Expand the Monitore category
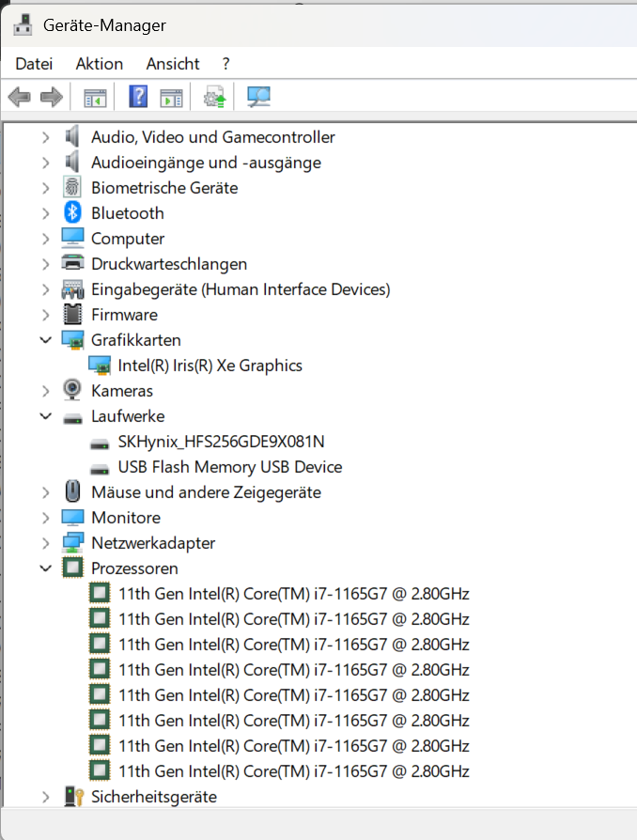 pos(45,518)
